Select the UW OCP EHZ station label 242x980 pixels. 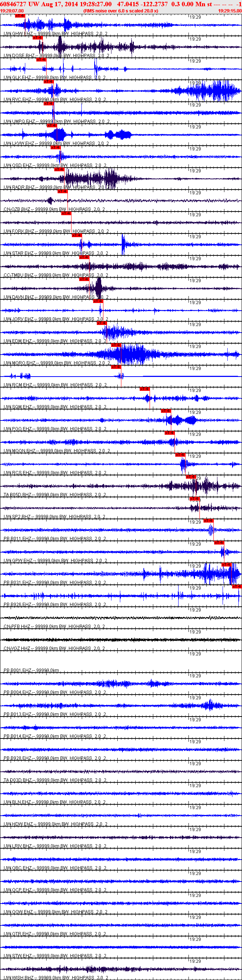click(x=55, y=890)
